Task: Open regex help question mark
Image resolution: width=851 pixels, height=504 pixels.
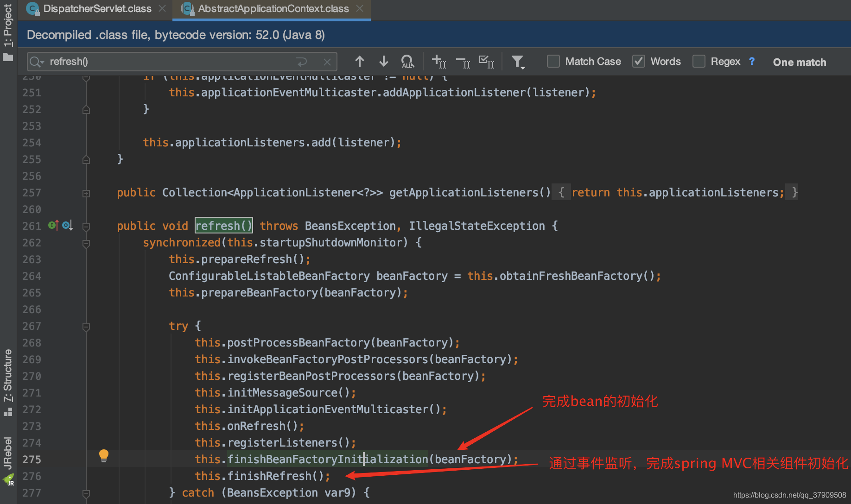Action: click(x=752, y=61)
